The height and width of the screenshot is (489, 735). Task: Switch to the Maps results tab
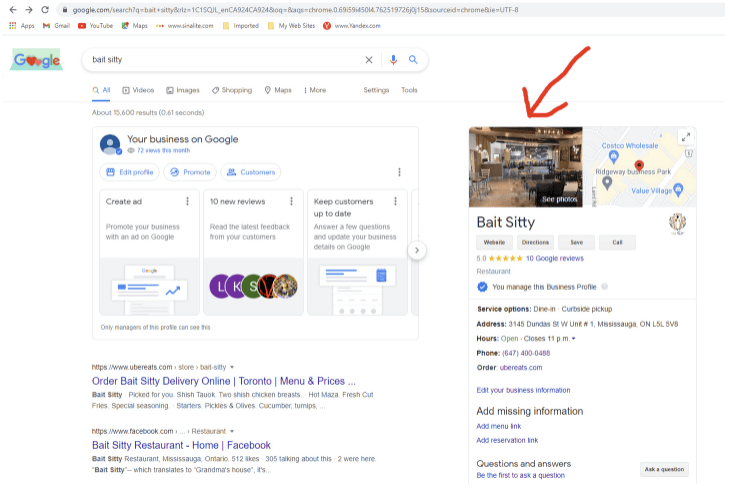[x=278, y=90]
